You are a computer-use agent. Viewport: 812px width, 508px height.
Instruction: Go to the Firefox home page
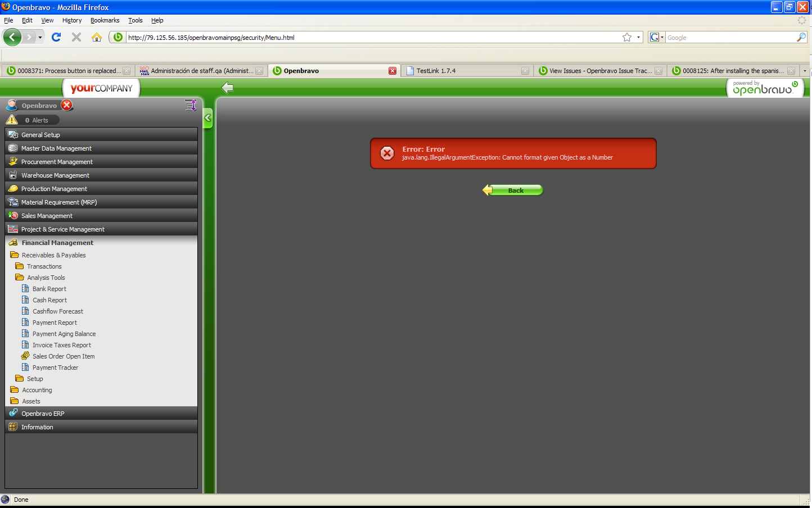(97, 37)
